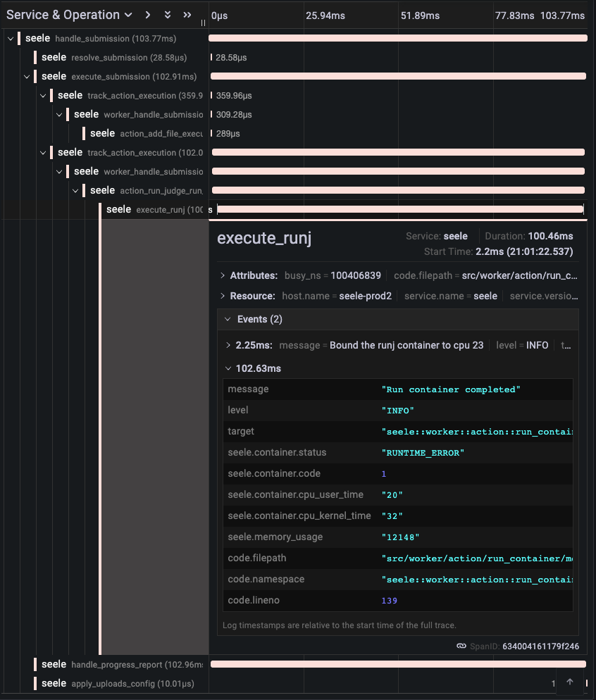The height and width of the screenshot is (700, 596).
Task: Open Service & Operation dropdown
Action: click(69, 15)
